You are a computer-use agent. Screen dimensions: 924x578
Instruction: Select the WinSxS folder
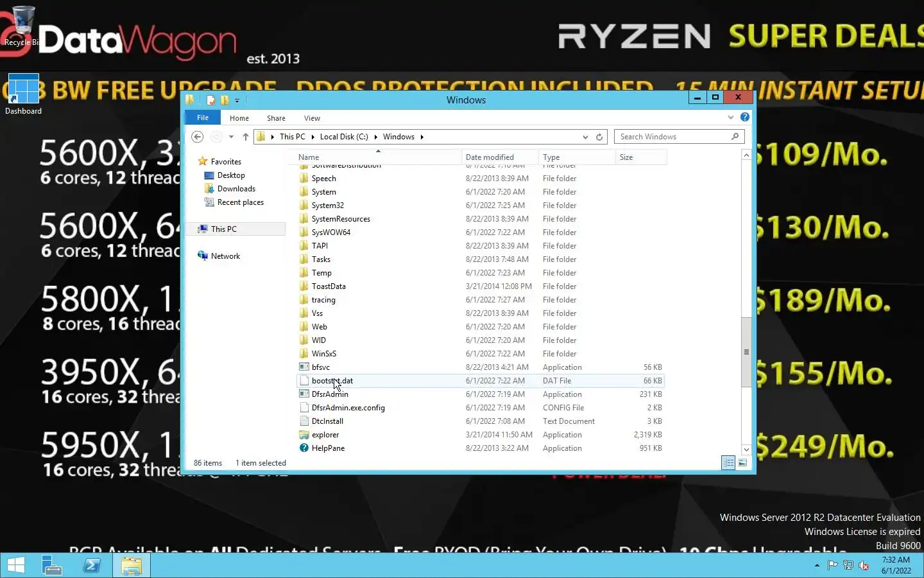(324, 354)
